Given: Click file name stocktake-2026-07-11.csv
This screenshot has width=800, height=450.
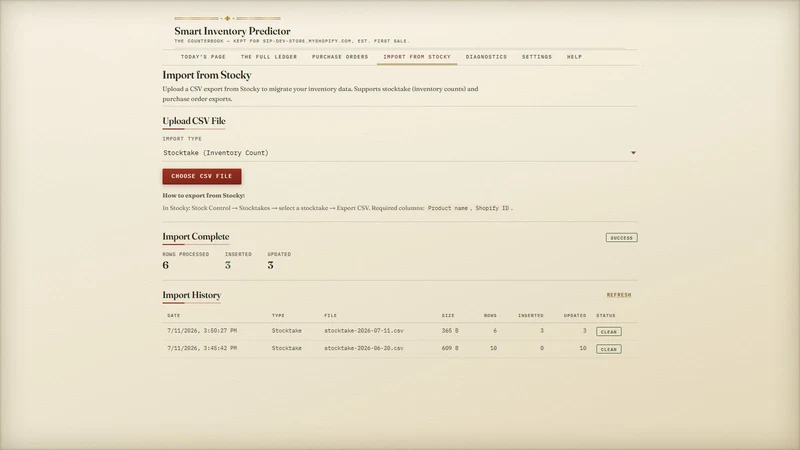Looking at the screenshot, I should (x=364, y=331).
